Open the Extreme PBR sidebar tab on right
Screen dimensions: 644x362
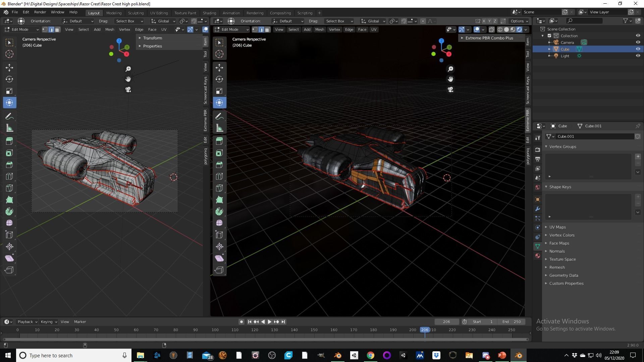(528, 120)
